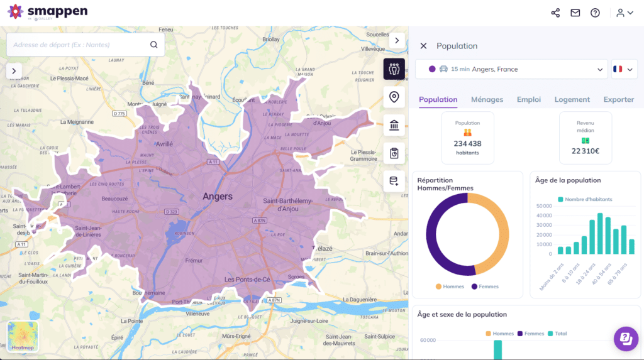Open the user account menu

(x=625, y=13)
